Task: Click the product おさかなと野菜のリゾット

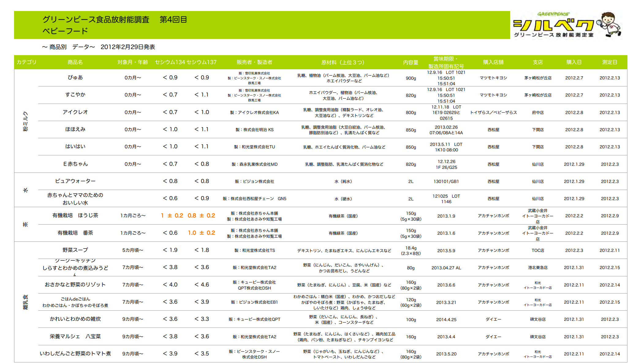Action: pyautogui.click(x=75, y=285)
